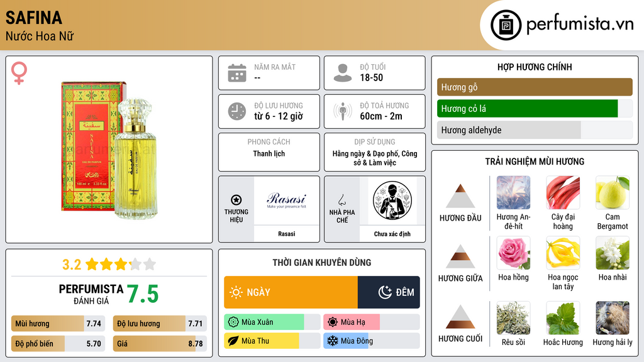Click the Perfumista score 7.5
Screen dimensions: 644x362
pos(143,294)
